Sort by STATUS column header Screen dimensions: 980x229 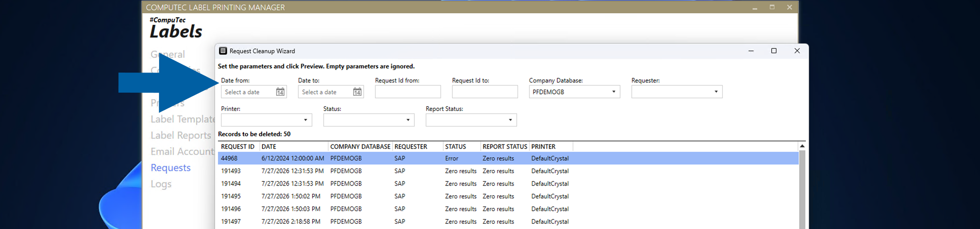462,147
